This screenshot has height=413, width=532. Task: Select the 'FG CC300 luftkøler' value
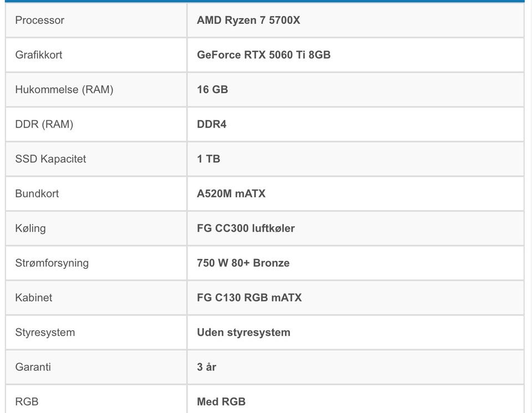point(245,228)
